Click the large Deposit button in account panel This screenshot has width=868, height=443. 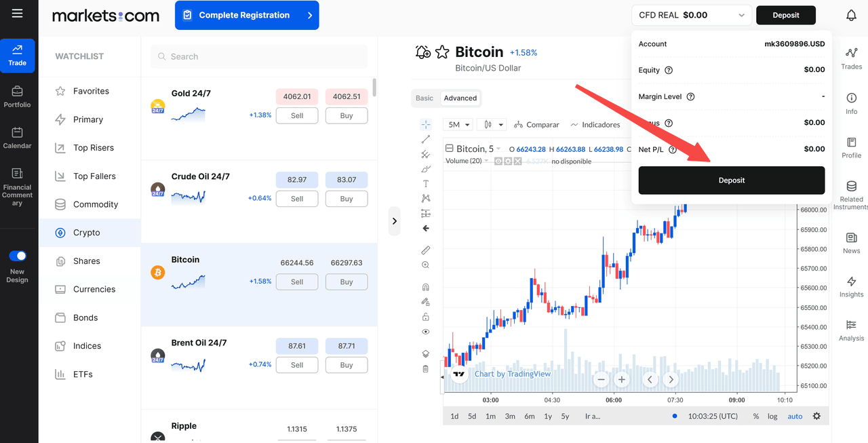pos(732,180)
